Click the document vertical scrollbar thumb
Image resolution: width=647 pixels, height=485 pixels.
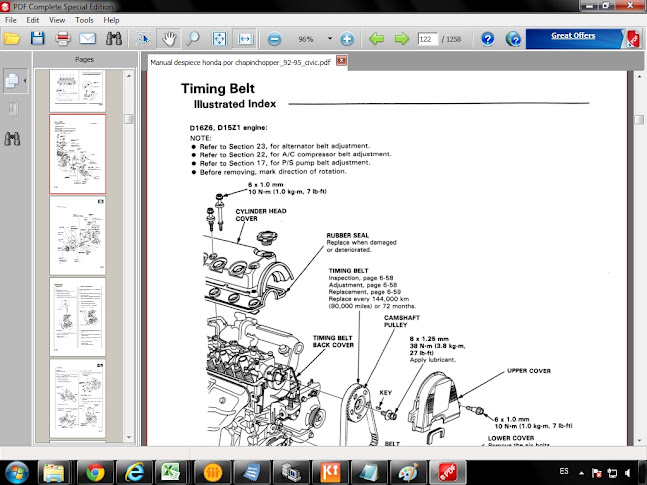(x=639, y=120)
